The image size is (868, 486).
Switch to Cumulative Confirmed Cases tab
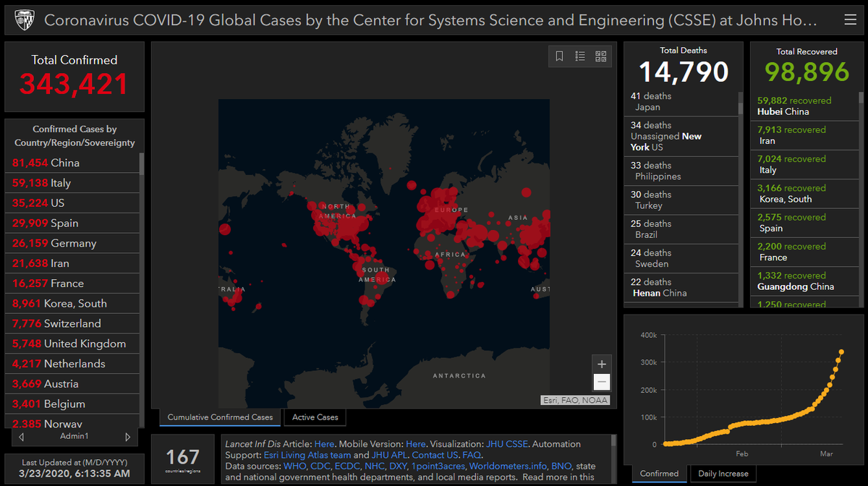[220, 417]
